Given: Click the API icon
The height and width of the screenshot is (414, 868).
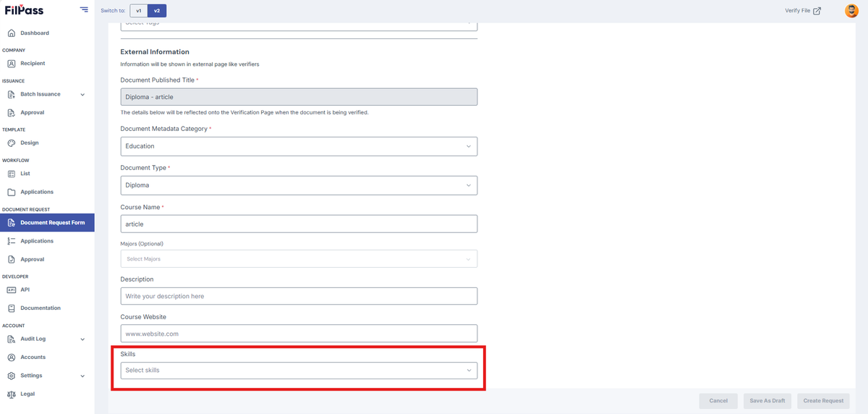Looking at the screenshot, I should tap(12, 290).
